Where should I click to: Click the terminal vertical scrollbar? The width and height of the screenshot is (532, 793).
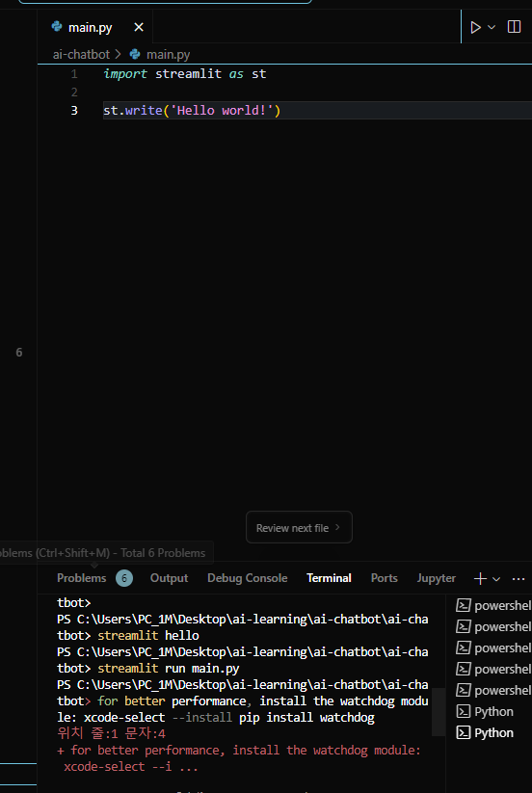pos(439,711)
